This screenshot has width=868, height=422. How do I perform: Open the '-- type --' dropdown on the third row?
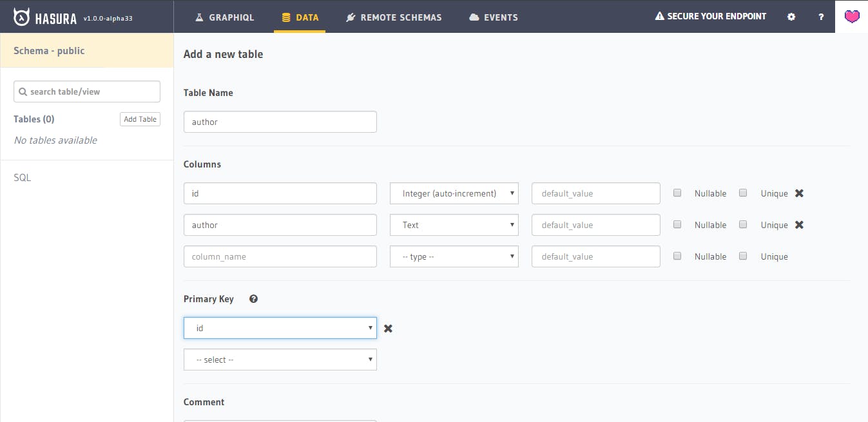[454, 256]
